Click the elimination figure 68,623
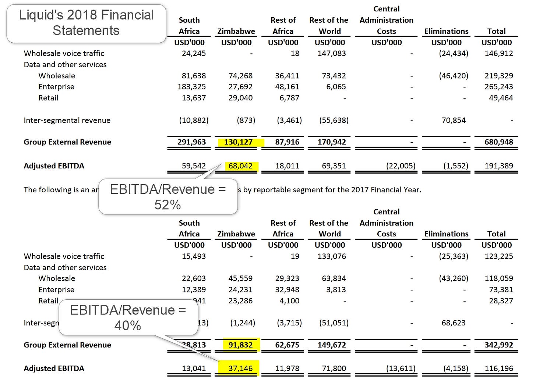536x392 pixels. (454, 323)
